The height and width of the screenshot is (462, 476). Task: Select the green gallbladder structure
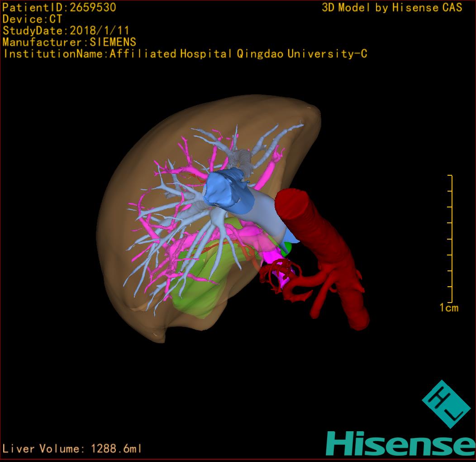pyautogui.click(x=199, y=290)
